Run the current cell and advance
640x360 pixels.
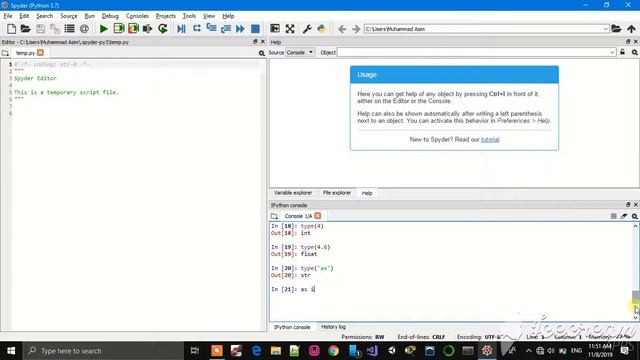133,29
